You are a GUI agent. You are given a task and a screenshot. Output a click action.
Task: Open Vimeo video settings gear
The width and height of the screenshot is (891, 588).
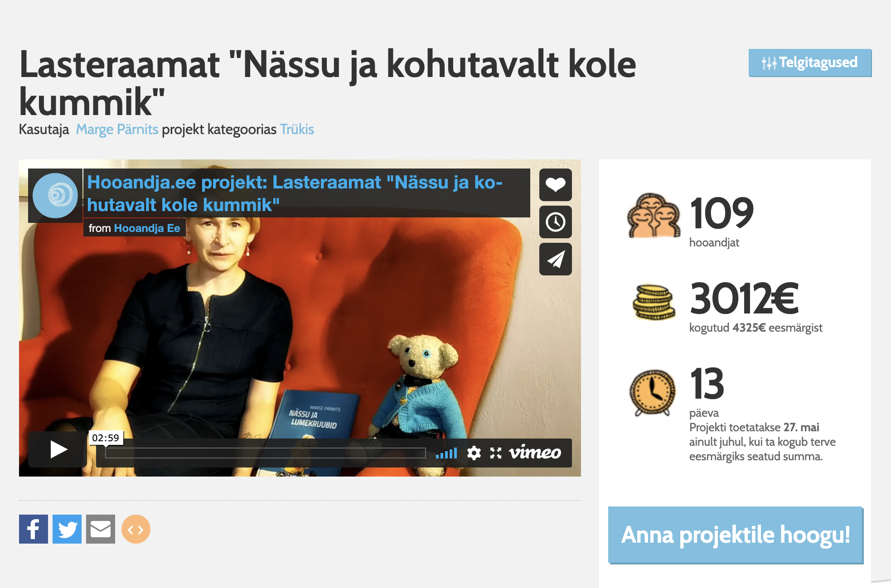tap(474, 453)
